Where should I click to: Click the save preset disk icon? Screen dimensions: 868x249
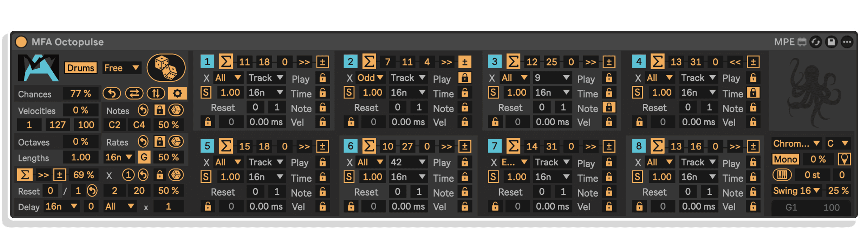pos(831,42)
